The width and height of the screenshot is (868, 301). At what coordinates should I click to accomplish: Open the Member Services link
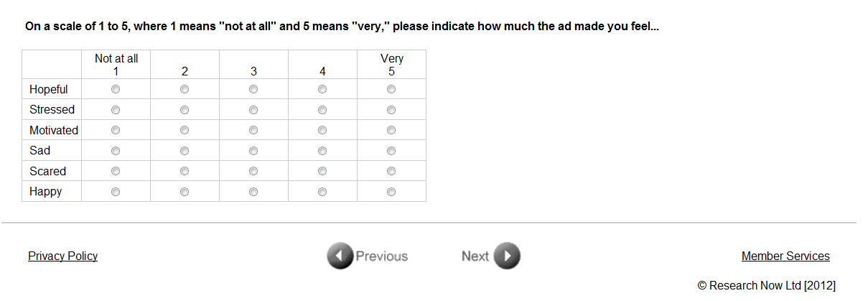coord(785,256)
